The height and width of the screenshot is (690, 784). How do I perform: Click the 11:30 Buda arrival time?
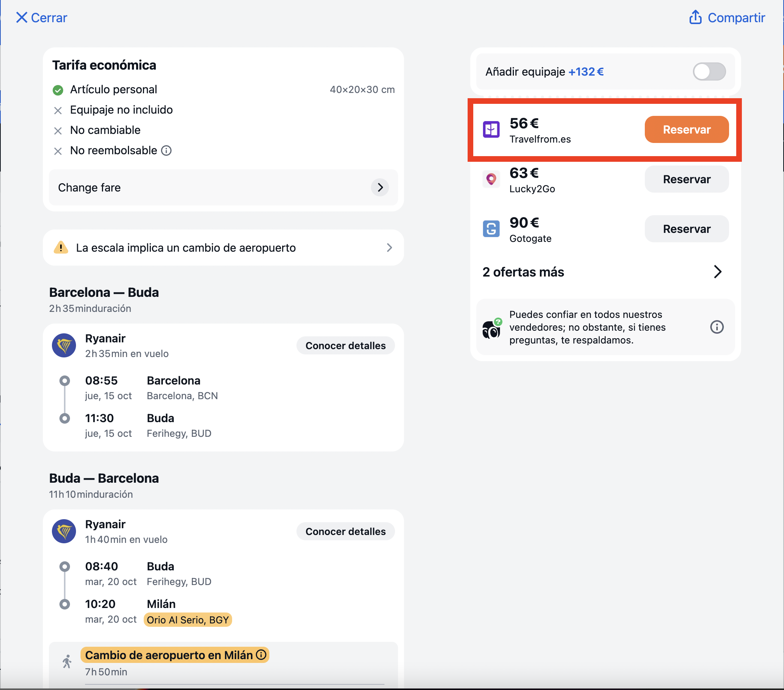click(99, 418)
